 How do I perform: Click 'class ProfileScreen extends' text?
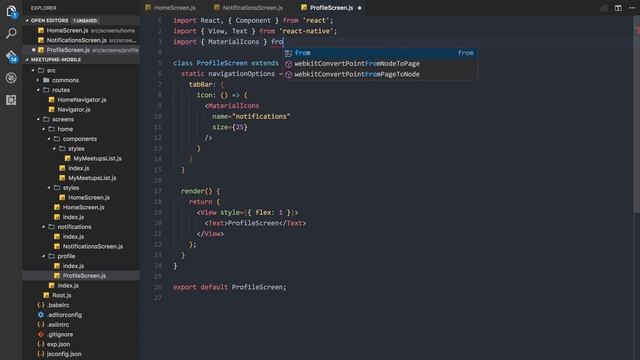pos(226,63)
